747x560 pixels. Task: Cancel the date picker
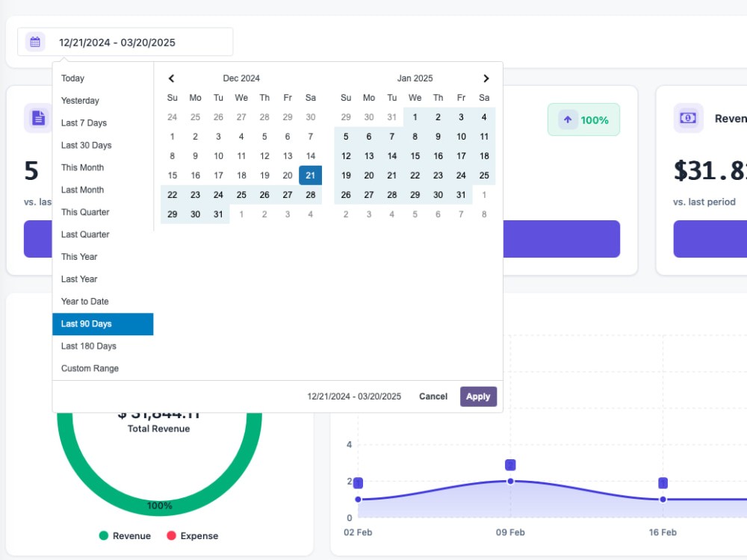point(433,396)
